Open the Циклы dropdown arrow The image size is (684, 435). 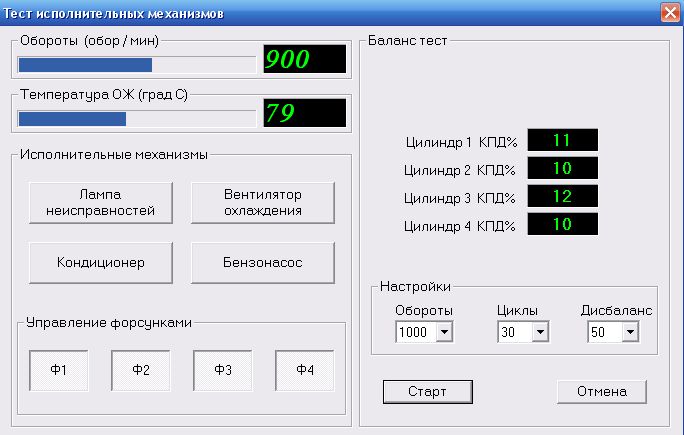point(540,332)
